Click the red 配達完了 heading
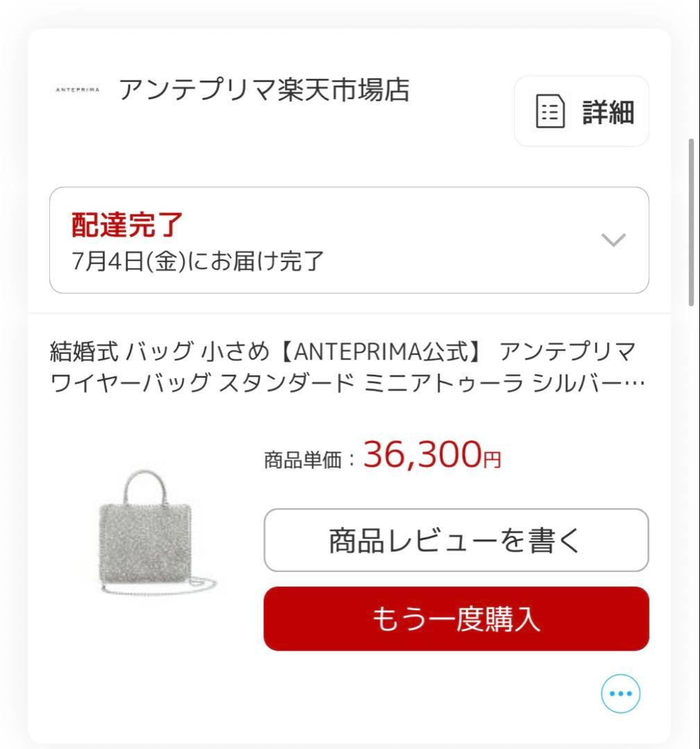The image size is (700, 749). click(x=127, y=224)
